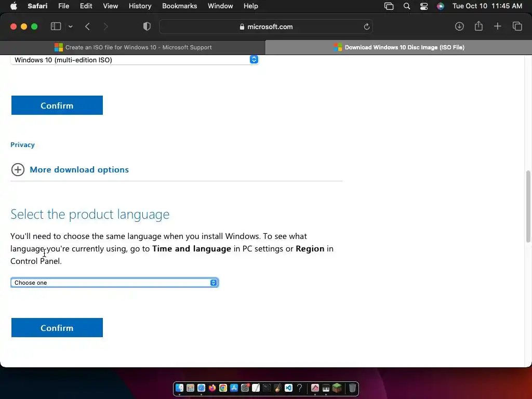Confirm the selected Windows edition

(x=57, y=105)
